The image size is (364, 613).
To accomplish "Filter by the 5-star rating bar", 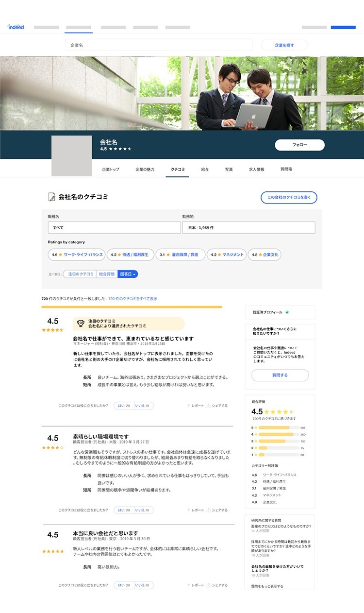I will 278,427.
